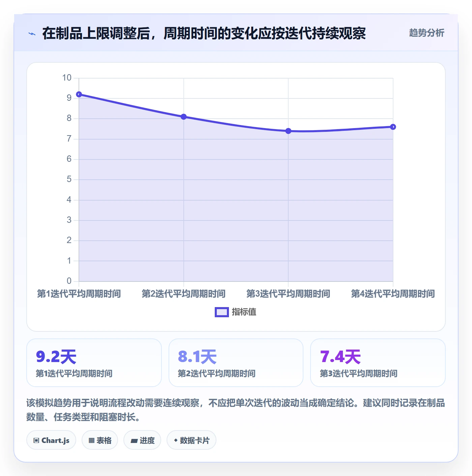Image resolution: width=472 pixels, height=476 pixels.
Task: Click x-axis label 第3迭代平均周期时间
Action: tap(288, 294)
